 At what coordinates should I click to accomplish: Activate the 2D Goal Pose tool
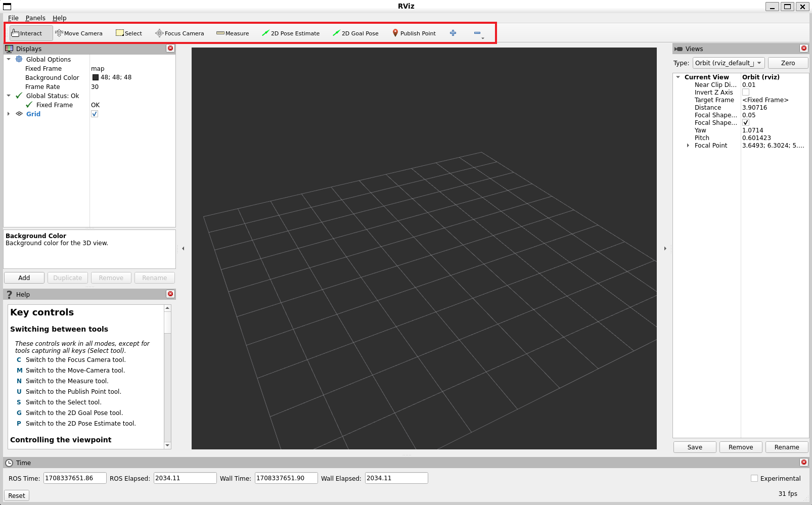355,33
